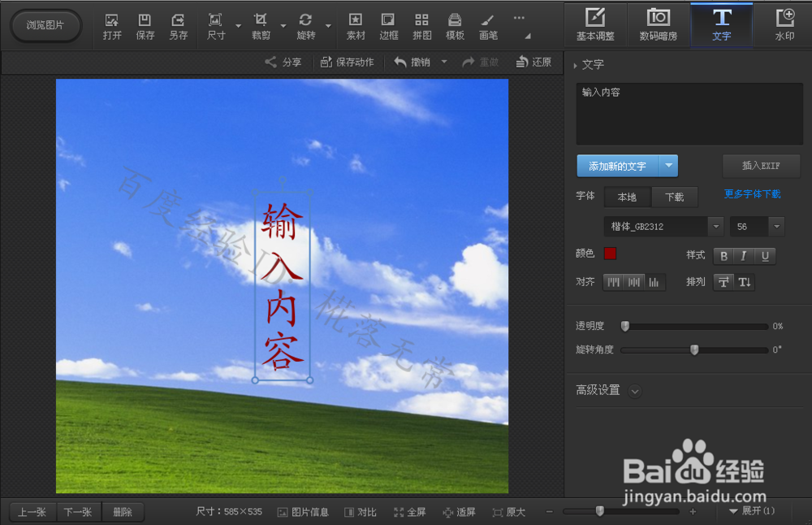This screenshot has height=525, width=812.
Task: Click the 透明度 transparency slider
Action: click(x=694, y=327)
